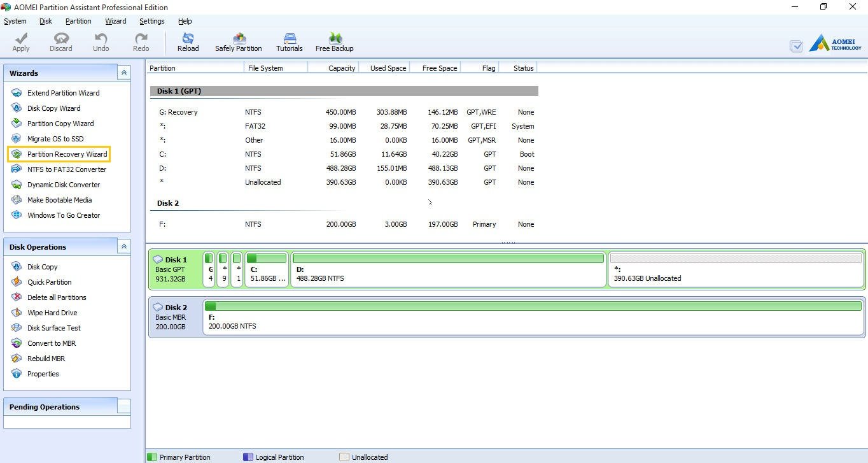Open the Settings menu
868x463 pixels.
tap(152, 21)
